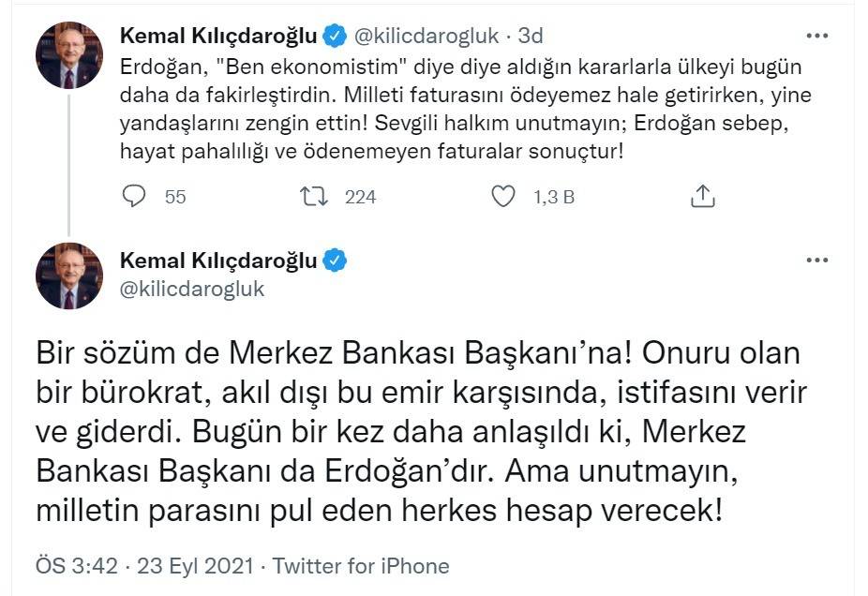Open Kemal Kılıçdaroğlu name link in top tweet
Screen dimensions: 868x596
pos(219,36)
